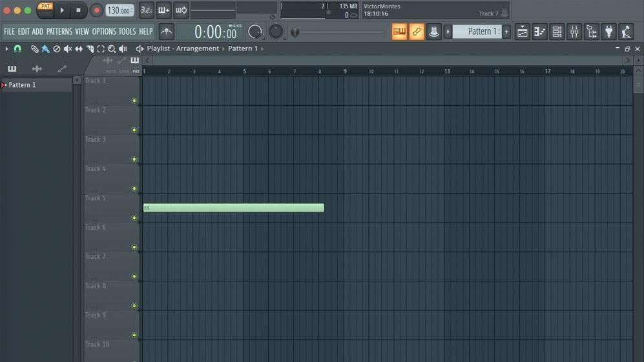Click the add new pattern plus button
Viewport: 644px width, 362px height.
pyautogui.click(x=506, y=32)
